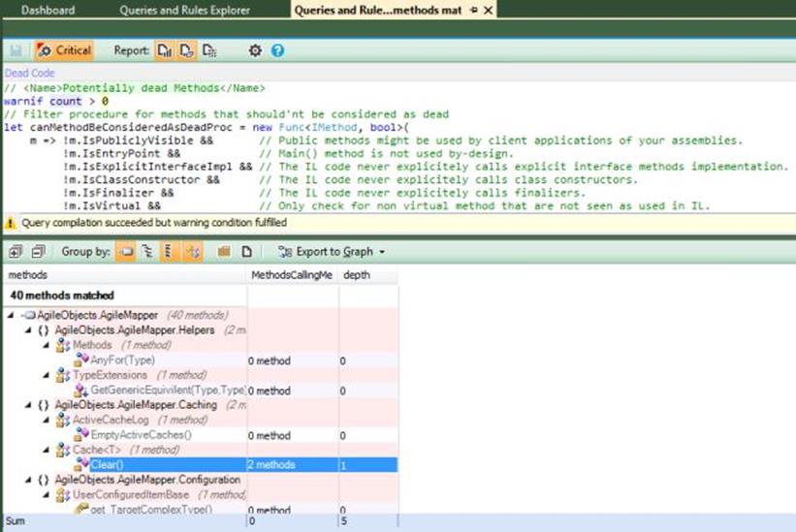Select the Queries and Rule...methods mat tab
The image size is (796, 532).
[378, 10]
